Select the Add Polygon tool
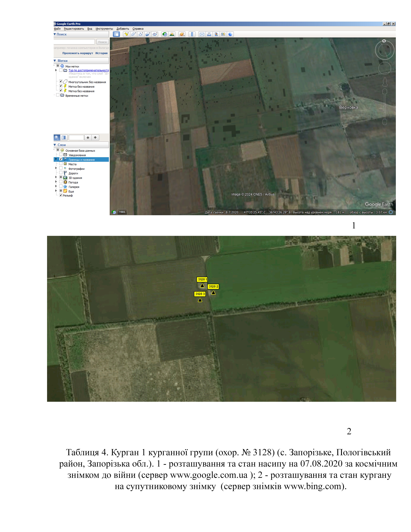 [133, 34]
